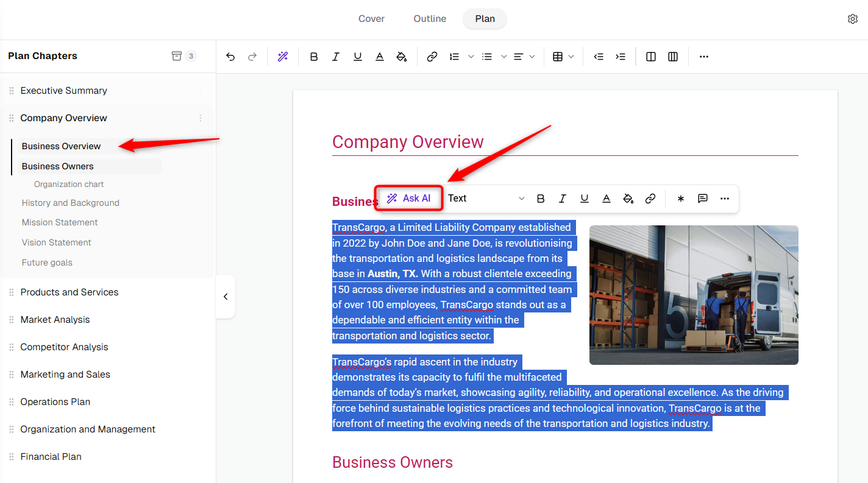This screenshot has width=868, height=483.
Task: Click the text alignment icon
Action: pos(519,57)
